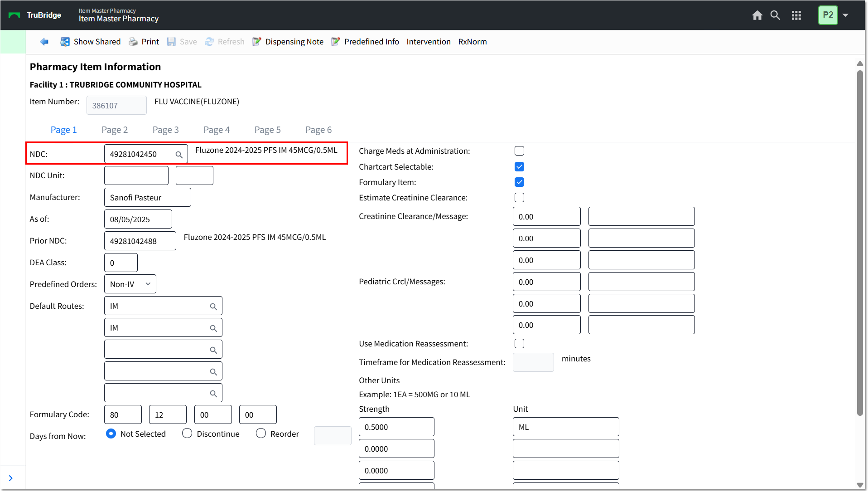Click scrollbar down arrow
The width and height of the screenshot is (868, 492).
[x=859, y=485]
